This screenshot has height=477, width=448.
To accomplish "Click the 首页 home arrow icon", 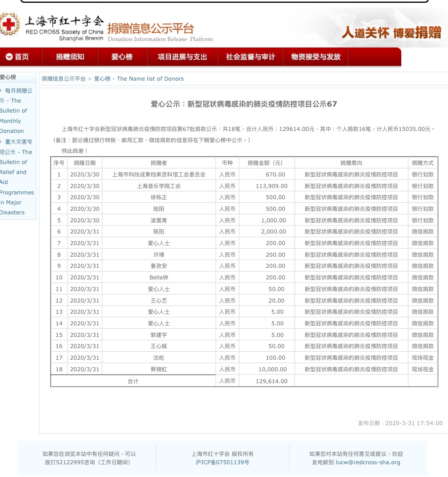I will tap(9, 57).
